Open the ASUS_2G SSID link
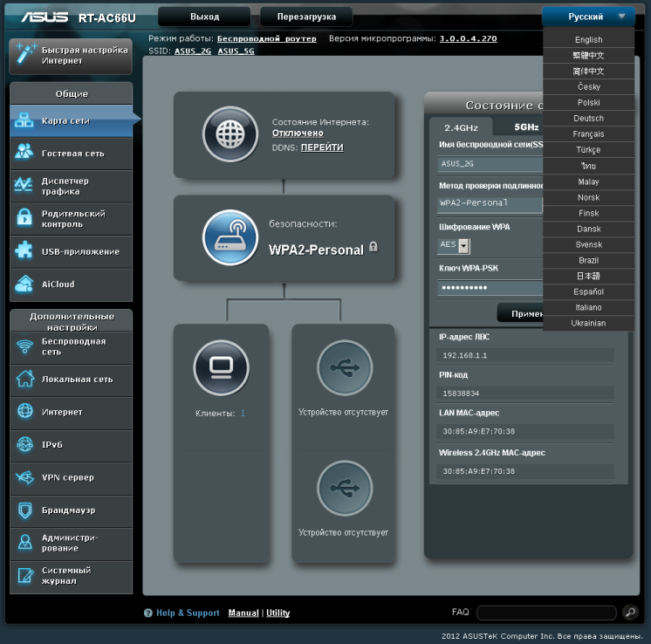Image resolution: width=651 pixels, height=644 pixels. pyautogui.click(x=193, y=51)
